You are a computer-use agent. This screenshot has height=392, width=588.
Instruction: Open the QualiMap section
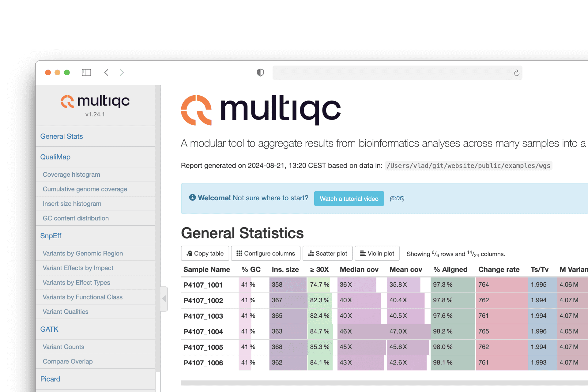55,157
